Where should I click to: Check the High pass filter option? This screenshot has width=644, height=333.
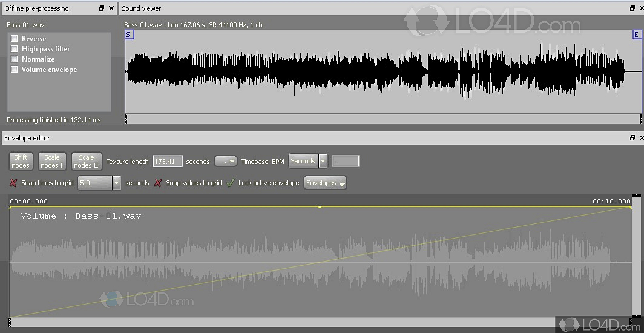(14, 49)
